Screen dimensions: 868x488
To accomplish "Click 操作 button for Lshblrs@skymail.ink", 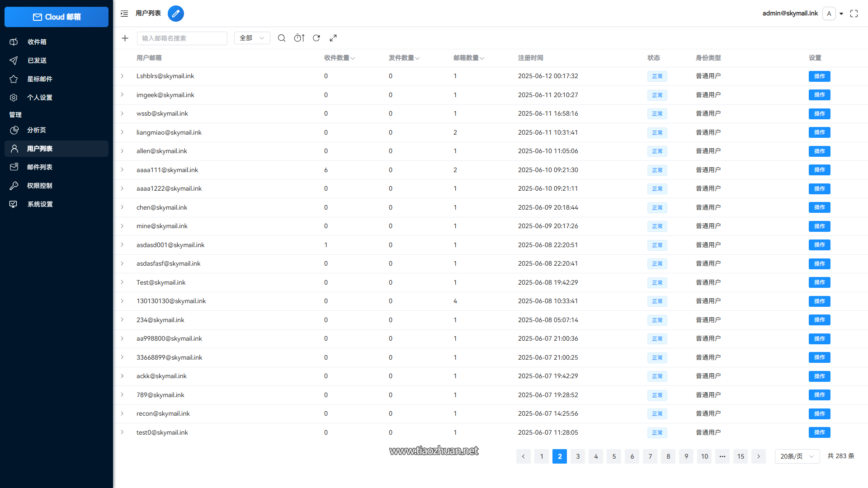I will pos(819,76).
